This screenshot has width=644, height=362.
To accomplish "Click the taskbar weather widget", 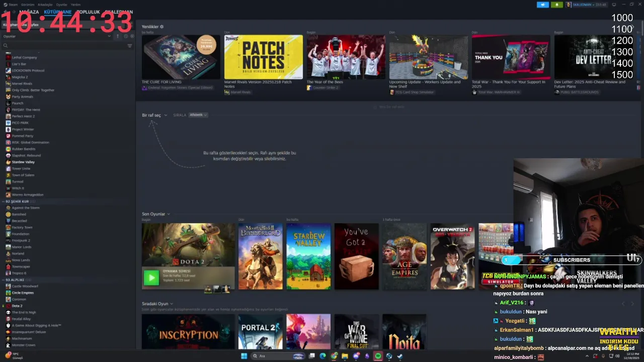I will coord(14,355).
